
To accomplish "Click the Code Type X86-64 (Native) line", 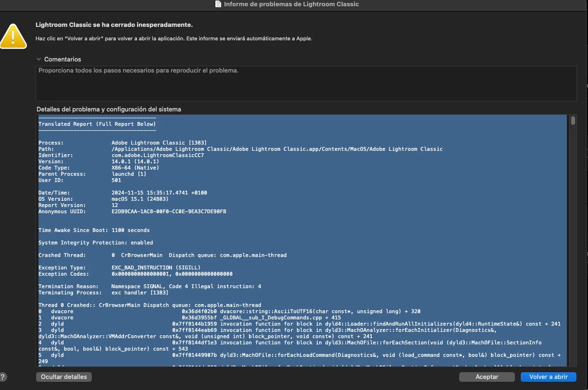I will click(x=99, y=168).
